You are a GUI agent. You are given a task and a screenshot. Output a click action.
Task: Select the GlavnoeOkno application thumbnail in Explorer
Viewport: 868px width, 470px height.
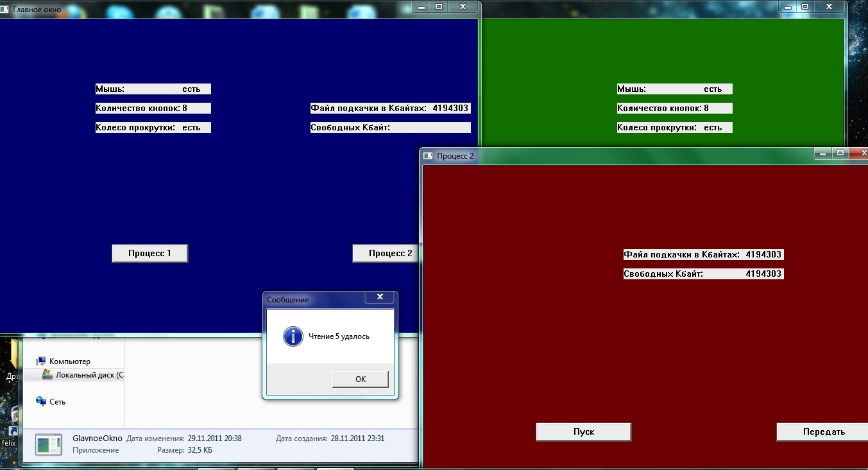pos(49,444)
